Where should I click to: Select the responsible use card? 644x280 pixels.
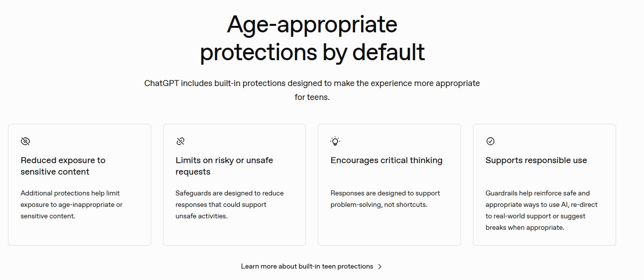click(x=545, y=185)
